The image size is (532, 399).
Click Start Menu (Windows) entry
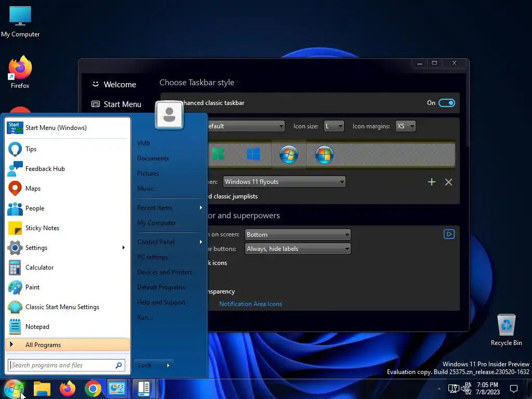[x=68, y=128]
